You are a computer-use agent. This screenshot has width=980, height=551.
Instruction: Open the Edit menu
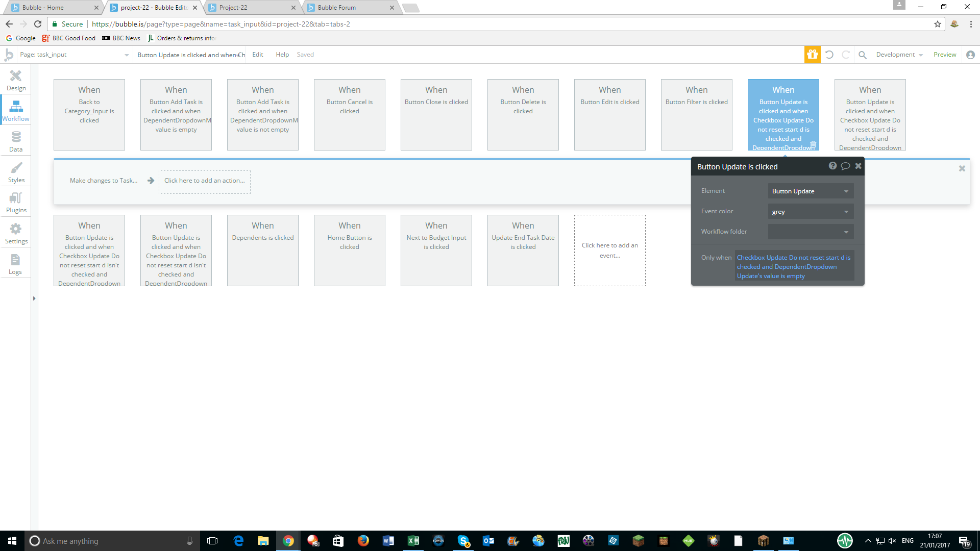click(258, 55)
